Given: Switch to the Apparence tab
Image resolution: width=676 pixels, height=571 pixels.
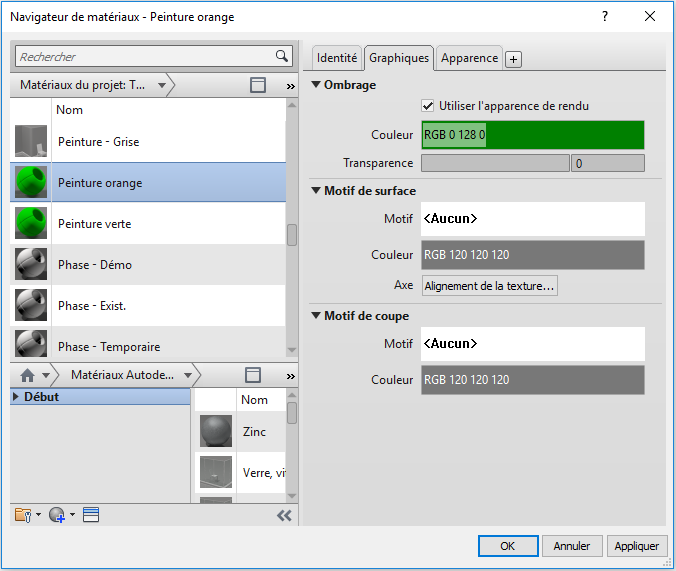Looking at the screenshot, I should [x=469, y=58].
